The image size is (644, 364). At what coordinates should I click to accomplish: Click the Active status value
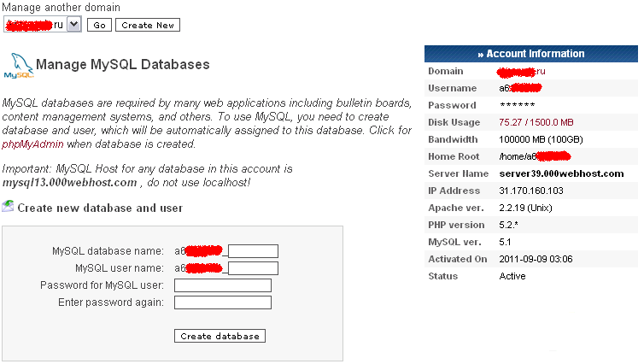point(512,277)
